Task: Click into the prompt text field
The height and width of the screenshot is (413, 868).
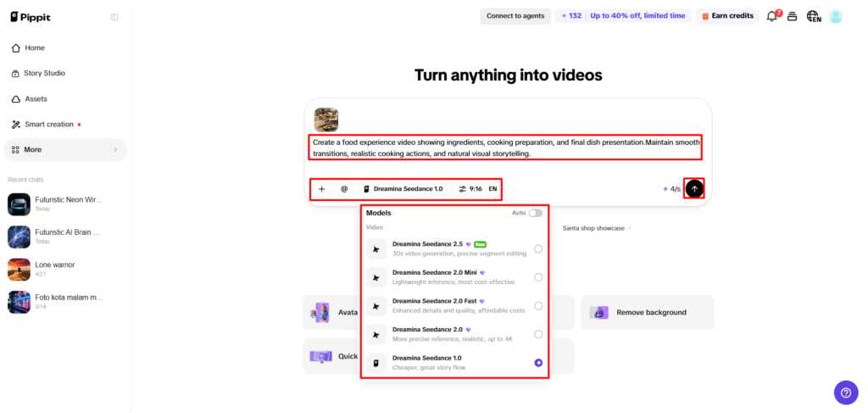Action: click(505, 148)
